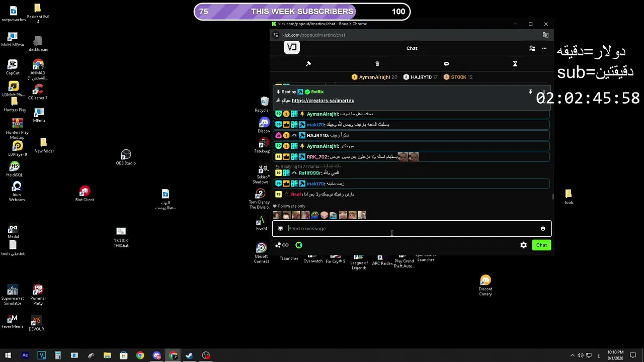Select HeidiSQL desktop icon
The height and width of the screenshot is (362, 644).
14,169
